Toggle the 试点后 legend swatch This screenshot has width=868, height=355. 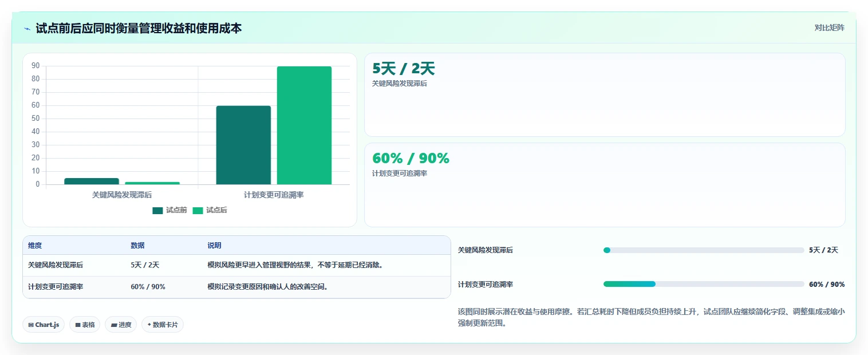coord(198,210)
